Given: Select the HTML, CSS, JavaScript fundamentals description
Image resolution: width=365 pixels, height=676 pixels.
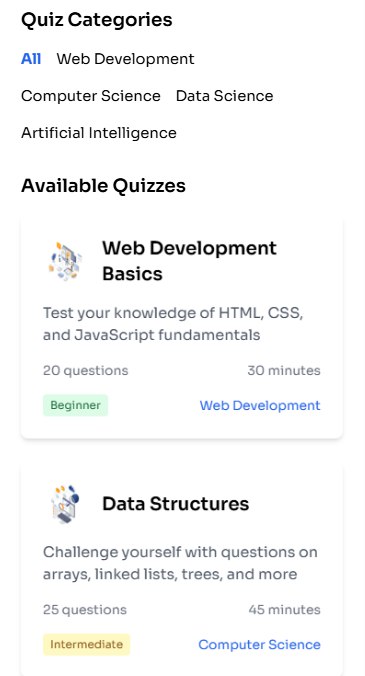Looking at the screenshot, I should pos(173,324).
